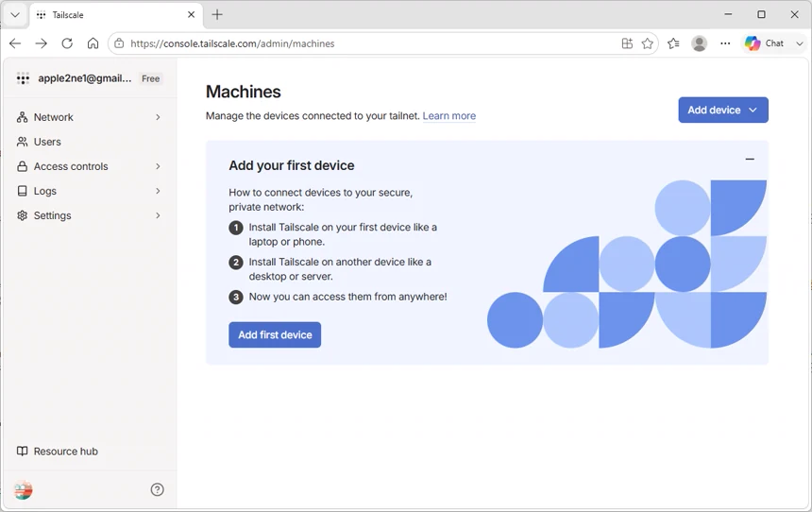812x512 pixels.
Task: Click the Logs book icon
Action: pyautogui.click(x=23, y=191)
